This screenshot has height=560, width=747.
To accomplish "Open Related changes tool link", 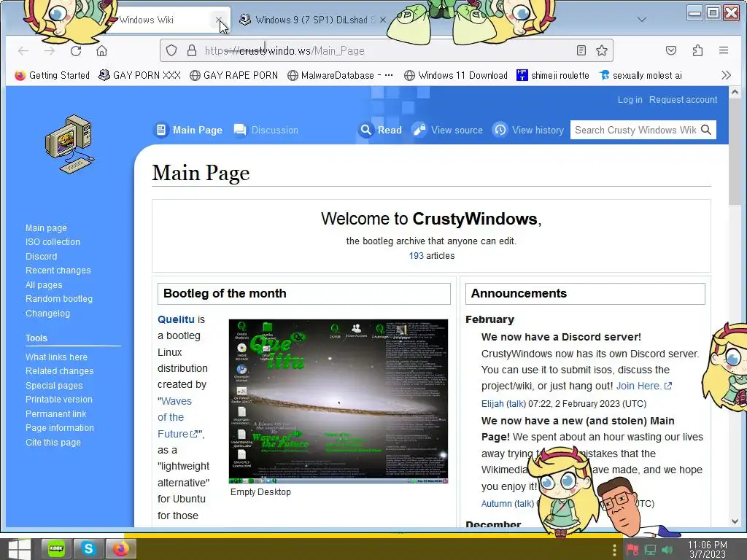I will pos(60,371).
